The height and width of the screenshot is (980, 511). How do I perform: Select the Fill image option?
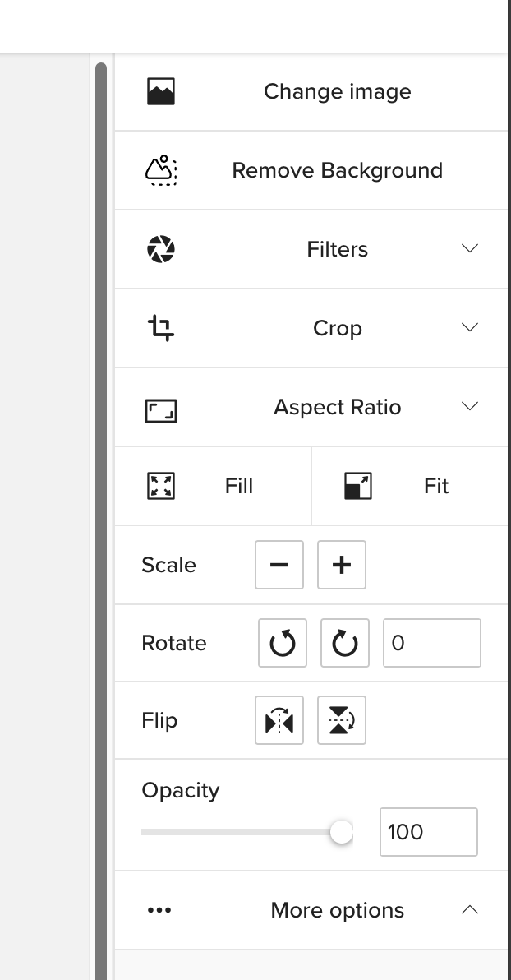click(214, 486)
